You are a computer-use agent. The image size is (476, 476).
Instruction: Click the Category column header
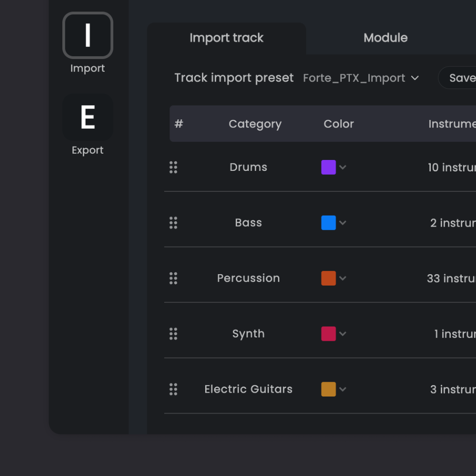(255, 124)
